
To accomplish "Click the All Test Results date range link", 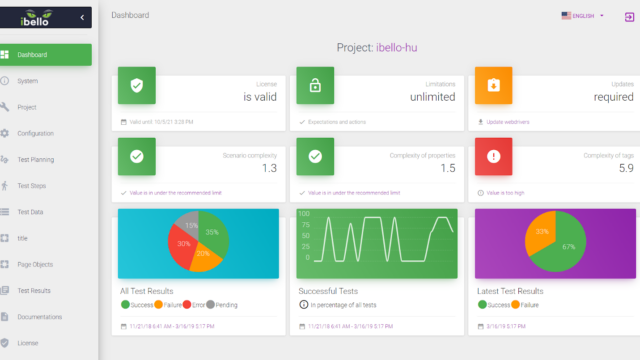I will (172, 327).
